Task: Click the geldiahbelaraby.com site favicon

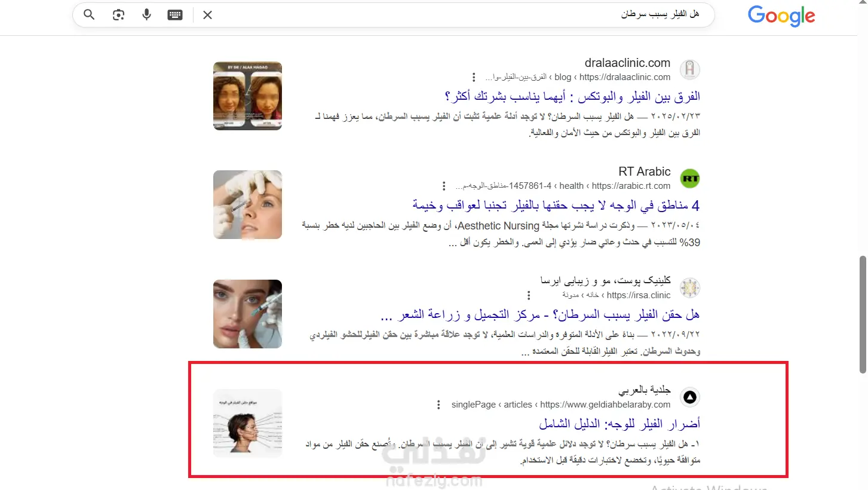Action: 690,397
